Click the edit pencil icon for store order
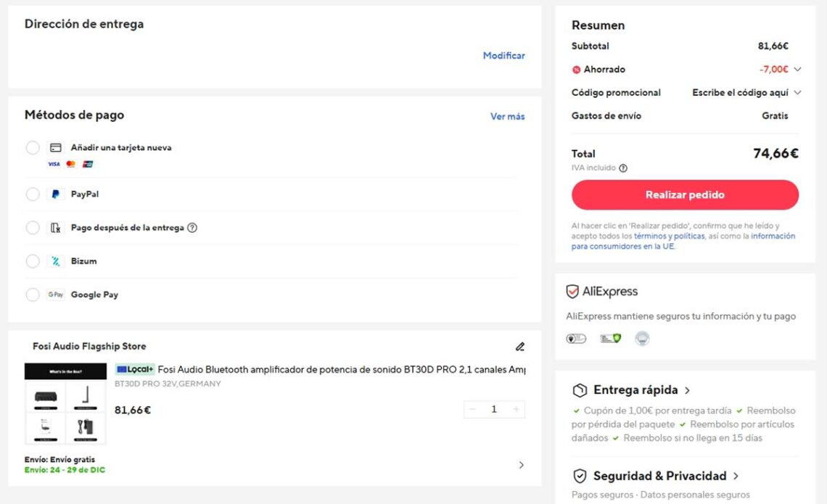Image resolution: width=827 pixels, height=504 pixels. [519, 347]
